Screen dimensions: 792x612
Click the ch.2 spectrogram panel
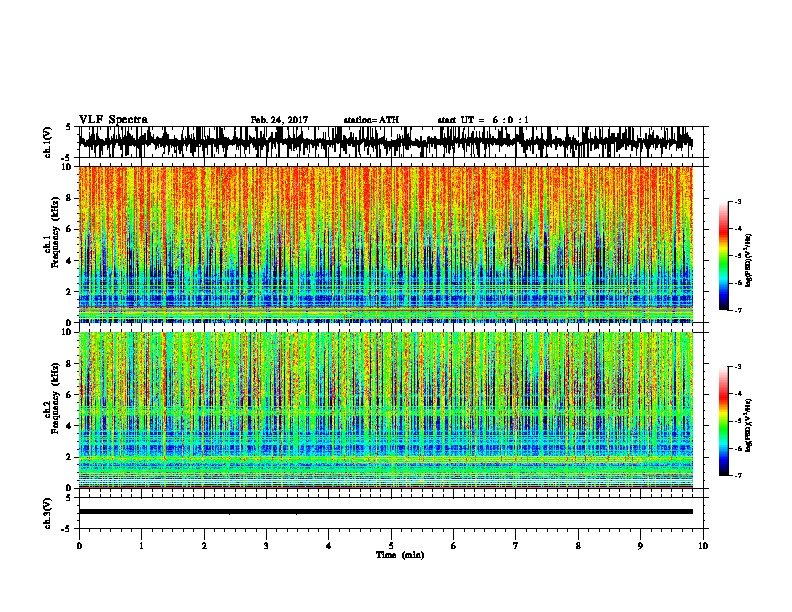pyautogui.click(x=386, y=410)
